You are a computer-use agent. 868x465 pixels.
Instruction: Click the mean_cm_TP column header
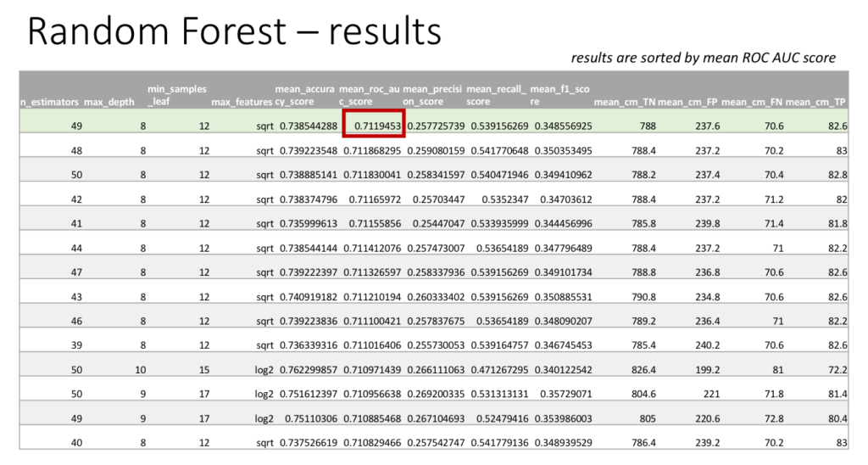[x=815, y=104]
